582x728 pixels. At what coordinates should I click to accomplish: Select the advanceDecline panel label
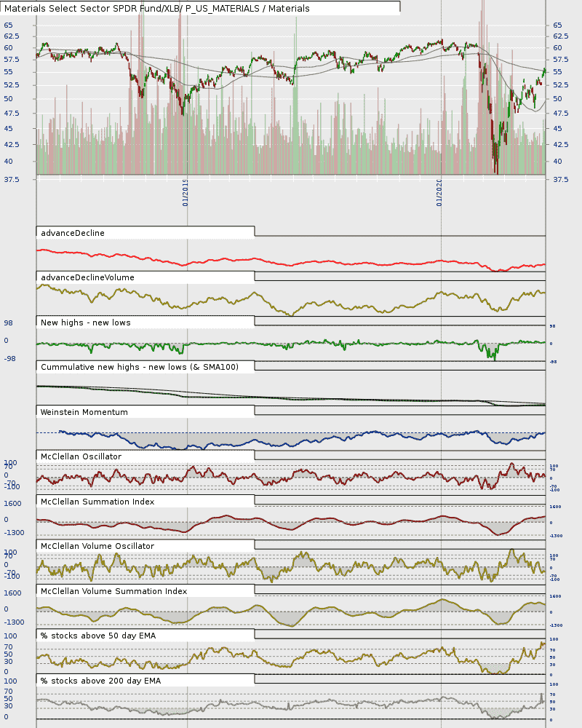tap(73, 233)
